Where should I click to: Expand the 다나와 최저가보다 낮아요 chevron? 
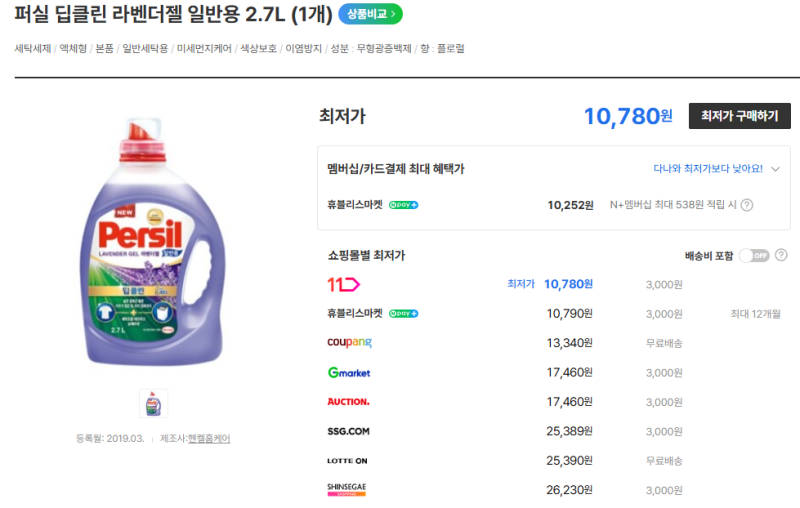(x=776, y=169)
